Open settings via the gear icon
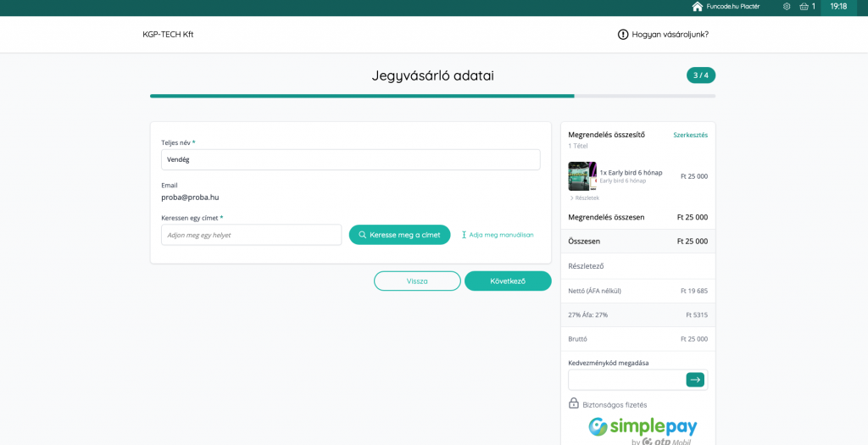Image resolution: width=868 pixels, height=445 pixels. [787, 7]
